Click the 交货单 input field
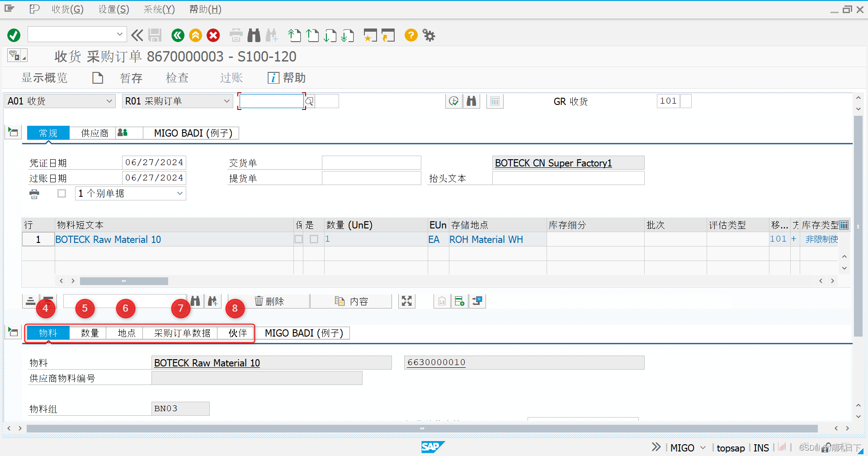868x456 pixels. (x=371, y=163)
